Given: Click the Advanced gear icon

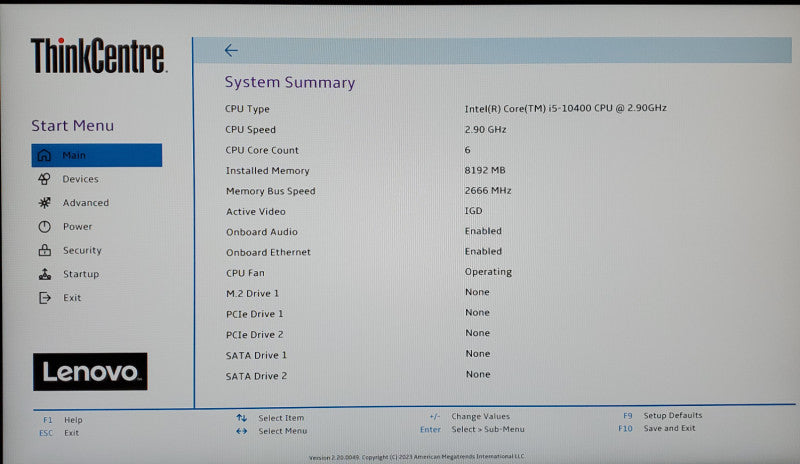Looking at the screenshot, I should point(44,203).
